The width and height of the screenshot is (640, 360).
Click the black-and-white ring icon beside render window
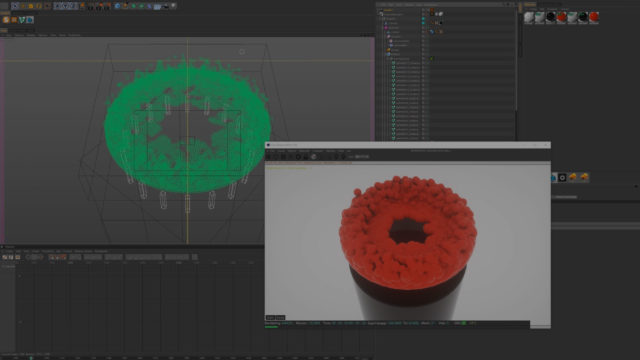pyautogui.click(x=562, y=177)
